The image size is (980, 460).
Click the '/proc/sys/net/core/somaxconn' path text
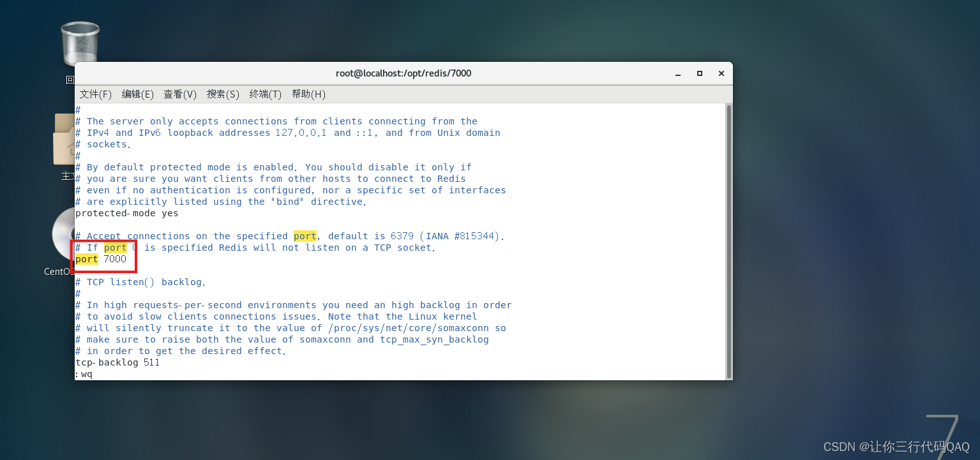[x=409, y=328]
